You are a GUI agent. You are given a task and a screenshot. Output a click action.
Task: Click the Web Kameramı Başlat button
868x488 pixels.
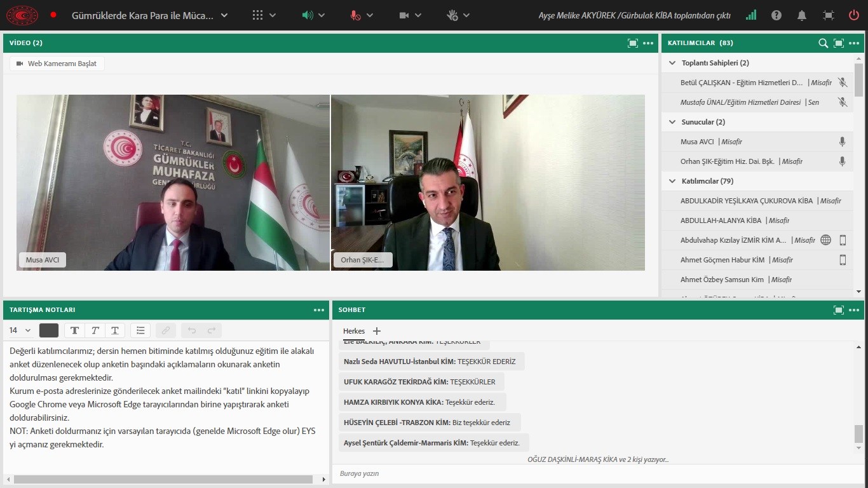tap(57, 64)
